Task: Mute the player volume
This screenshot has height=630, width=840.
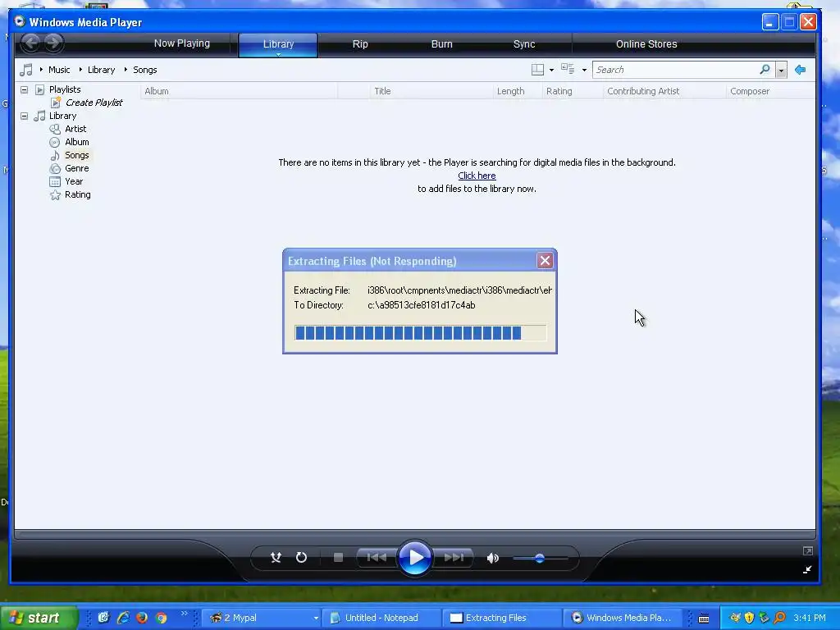Action: coord(492,558)
